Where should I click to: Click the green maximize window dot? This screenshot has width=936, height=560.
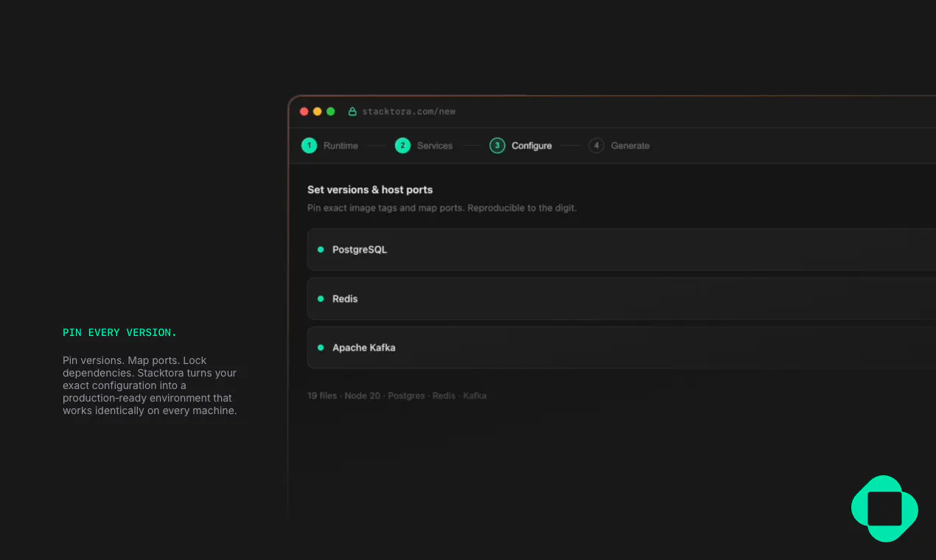tap(331, 112)
